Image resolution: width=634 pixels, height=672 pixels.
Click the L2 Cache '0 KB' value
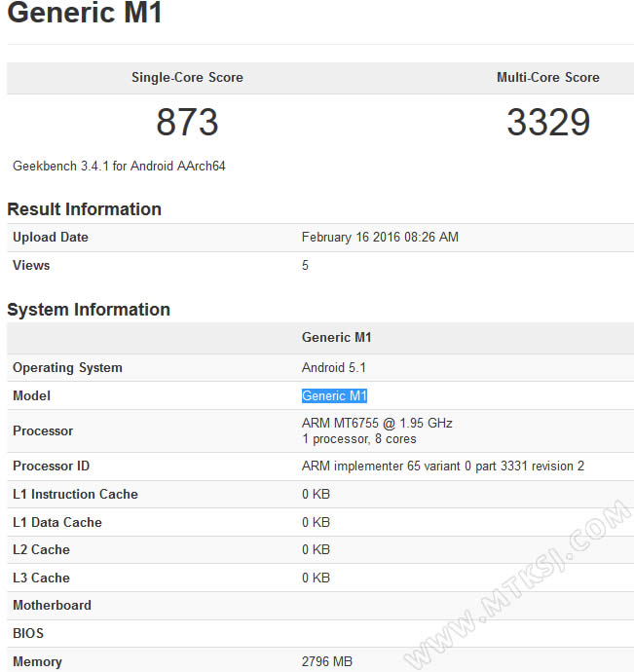tap(316, 550)
